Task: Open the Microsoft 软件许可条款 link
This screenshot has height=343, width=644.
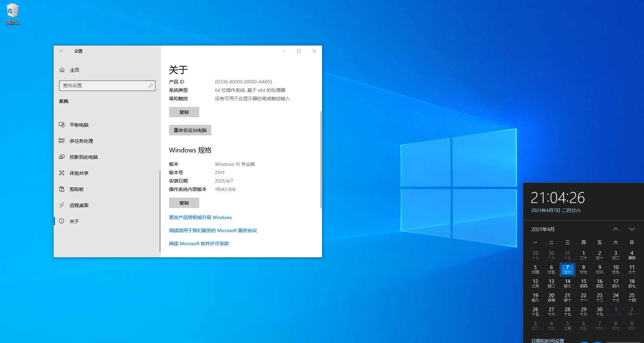Action: pyautogui.click(x=199, y=244)
